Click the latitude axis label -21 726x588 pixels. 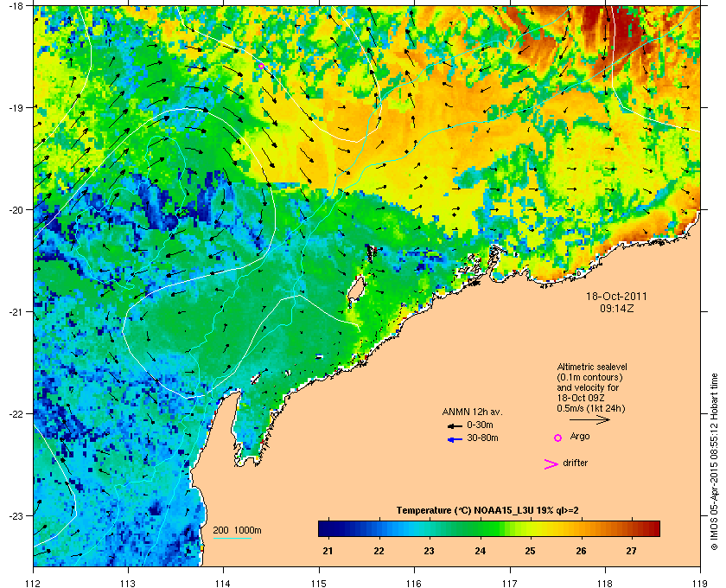pos(16,312)
